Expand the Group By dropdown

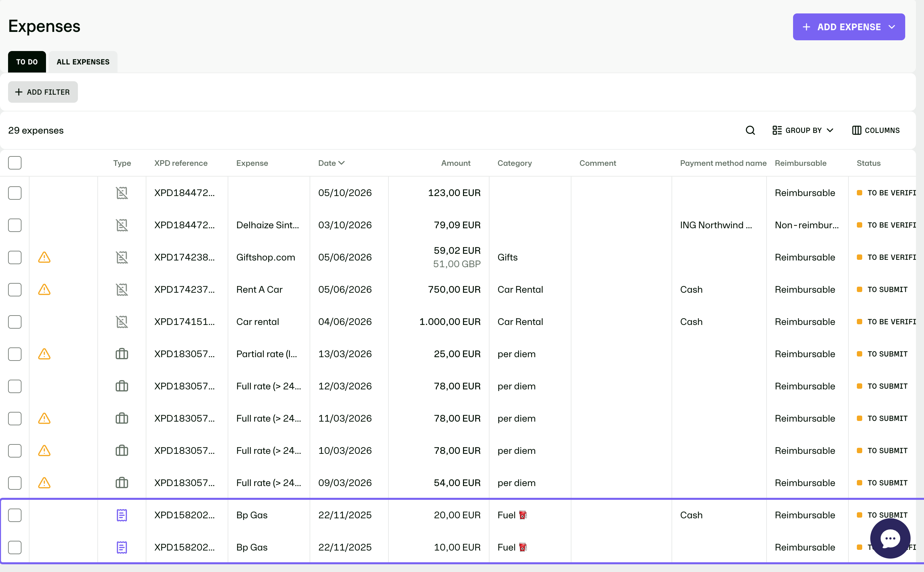[x=802, y=131]
